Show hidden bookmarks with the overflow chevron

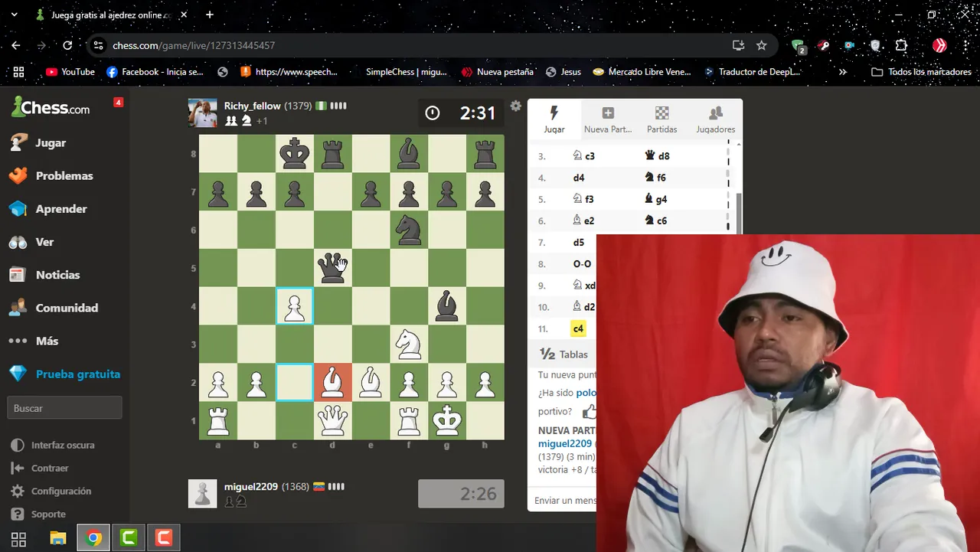pyautogui.click(x=843, y=72)
